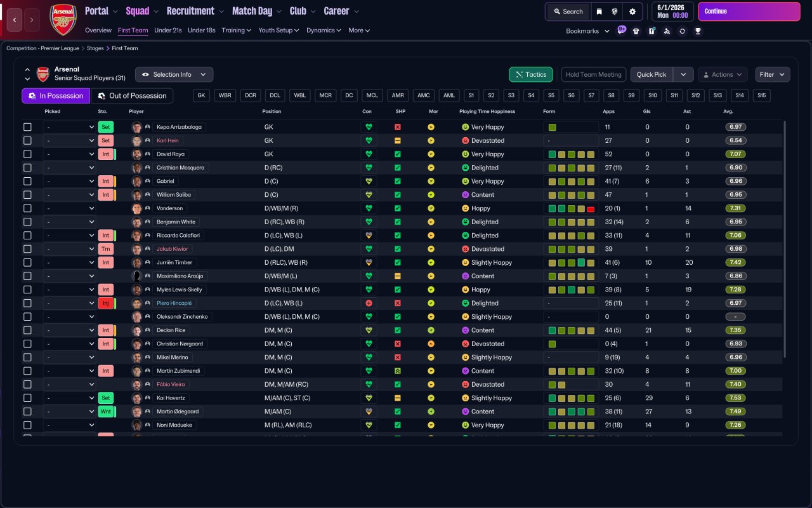Image resolution: width=812 pixels, height=508 pixels.
Task: Click Kai Havertz's Set status badge
Action: (x=106, y=398)
